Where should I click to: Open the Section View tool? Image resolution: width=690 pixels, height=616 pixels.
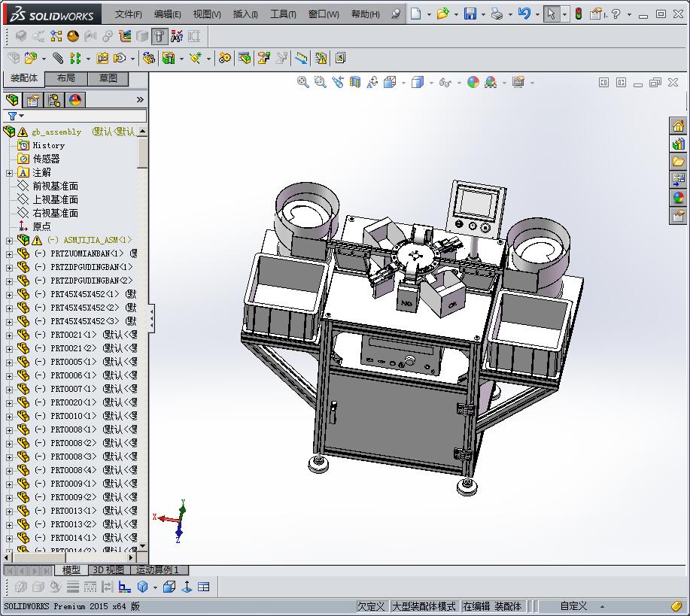[355, 83]
